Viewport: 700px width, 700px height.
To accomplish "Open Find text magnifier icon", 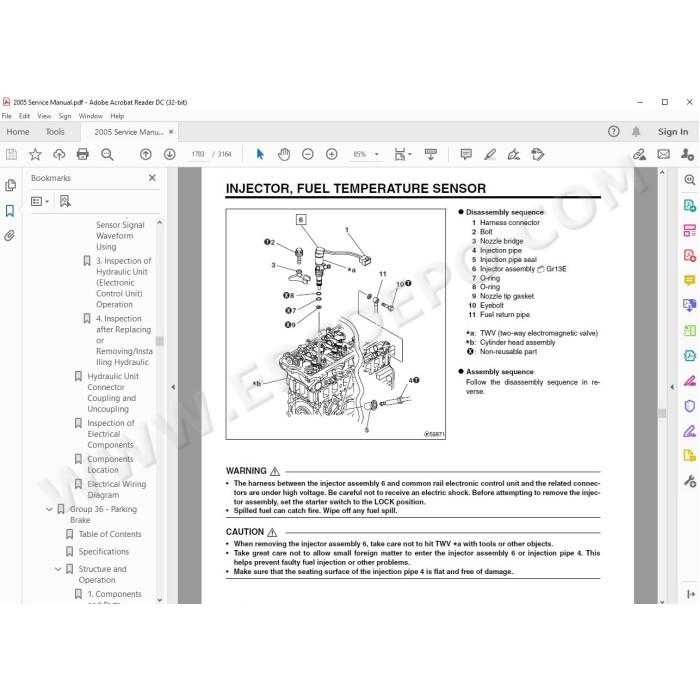I will (107, 154).
